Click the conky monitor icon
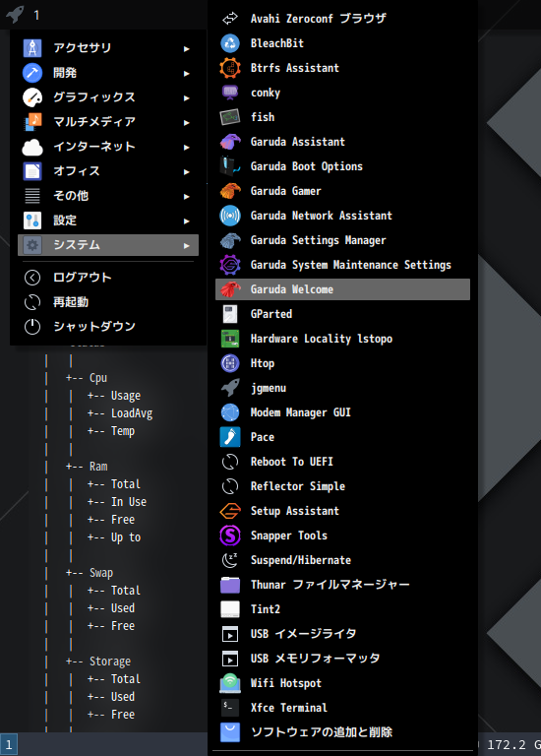Screen dimensions: 541x756 coord(230,93)
